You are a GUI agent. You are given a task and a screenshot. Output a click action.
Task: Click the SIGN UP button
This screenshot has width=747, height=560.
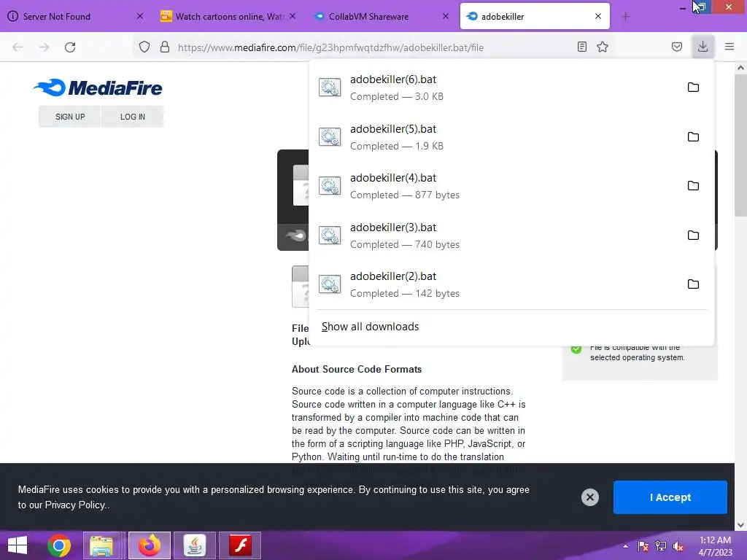tap(69, 117)
